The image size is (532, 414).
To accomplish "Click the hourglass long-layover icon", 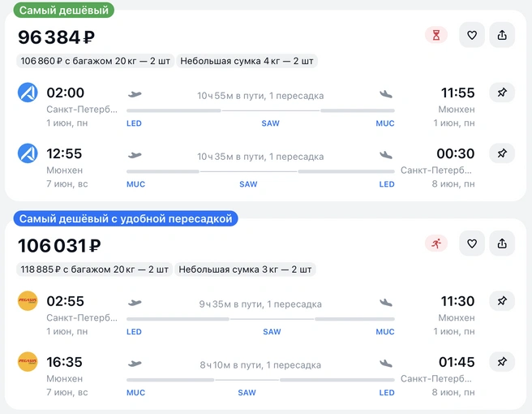I will pos(436,35).
